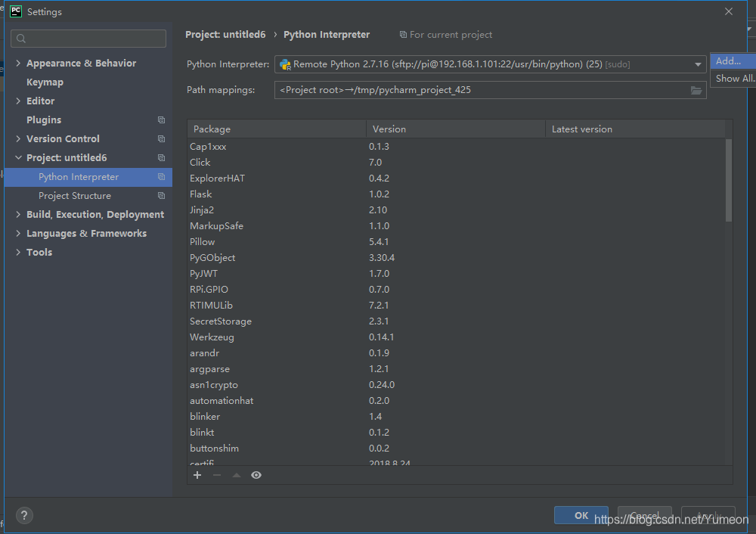Click the project-level icon beside Python Interpreter
The width and height of the screenshot is (756, 534).
point(162,177)
